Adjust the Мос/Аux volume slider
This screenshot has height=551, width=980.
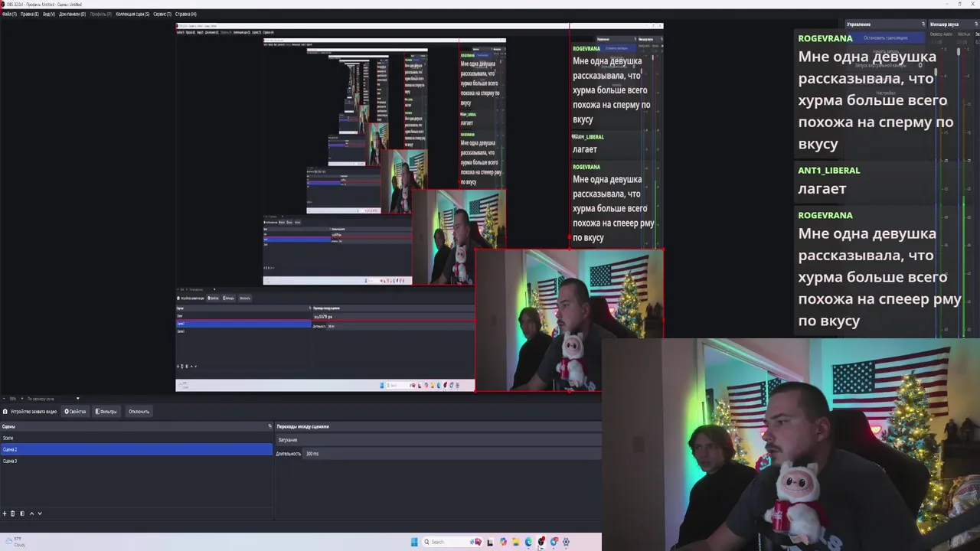coord(959,52)
